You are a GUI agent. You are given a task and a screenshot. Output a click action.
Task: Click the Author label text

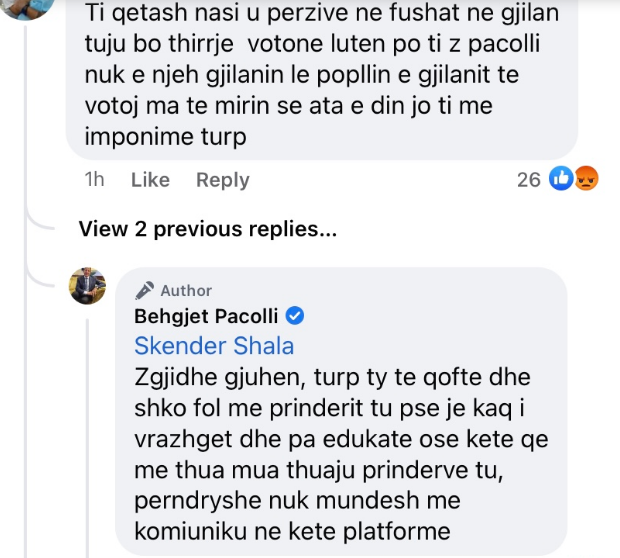(186, 290)
